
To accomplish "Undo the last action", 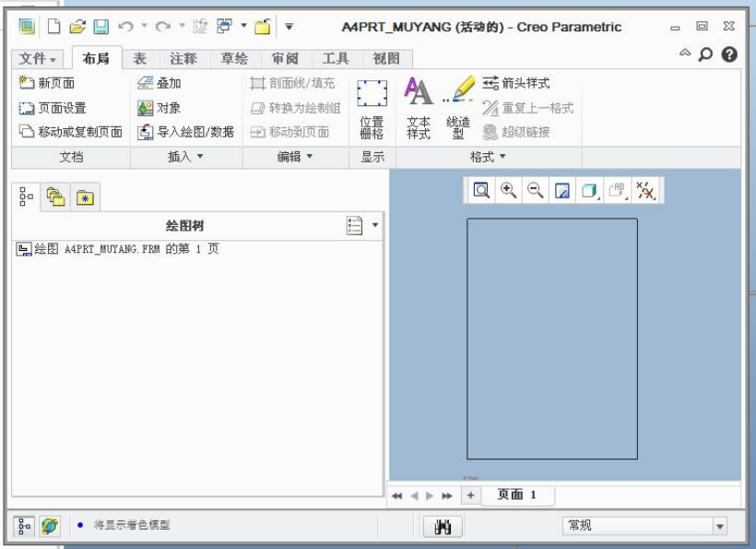I will coord(125,26).
